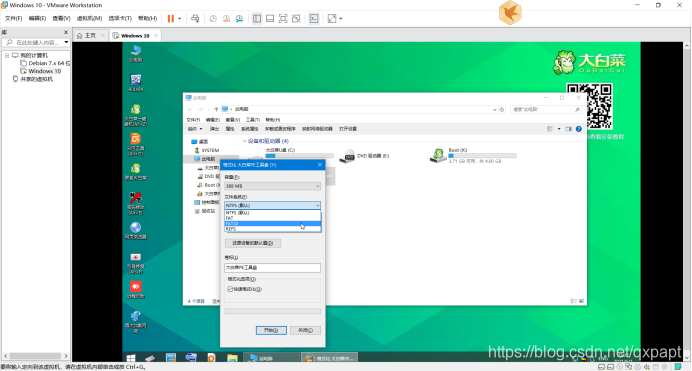Viewport: 692px width, 371px height.
Task: Open the stretch display dropdown arrow
Action: coord(340,19)
